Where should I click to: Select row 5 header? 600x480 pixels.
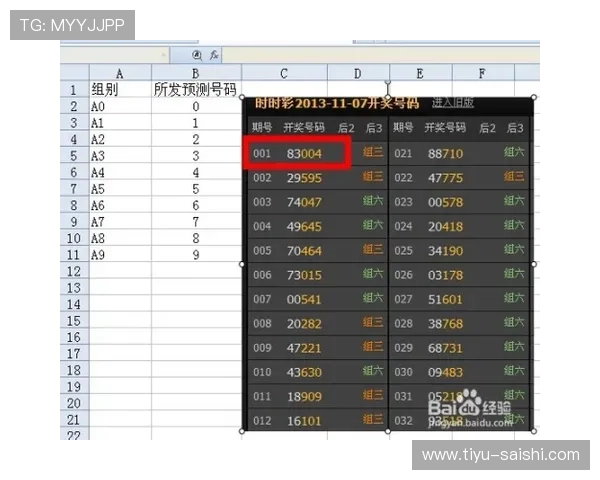click(x=74, y=156)
